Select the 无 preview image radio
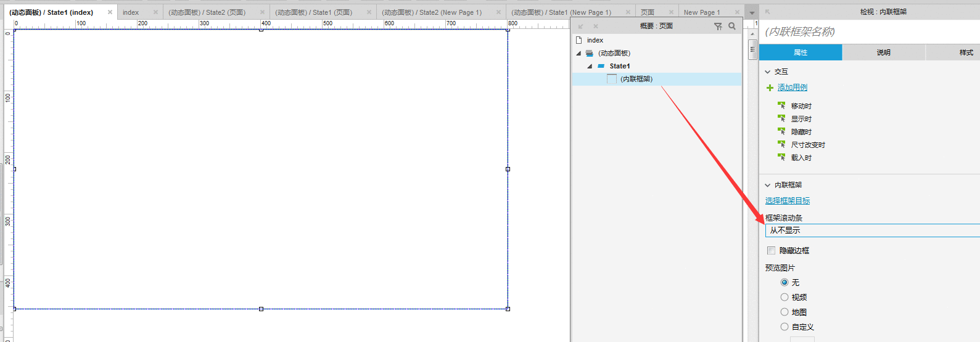This screenshot has width=980, height=342. click(784, 282)
